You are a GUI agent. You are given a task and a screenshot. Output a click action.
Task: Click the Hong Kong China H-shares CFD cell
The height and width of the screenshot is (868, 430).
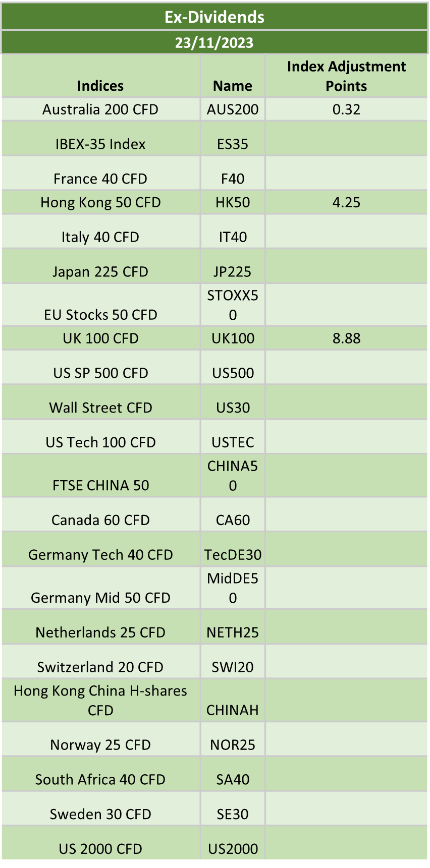(100, 701)
